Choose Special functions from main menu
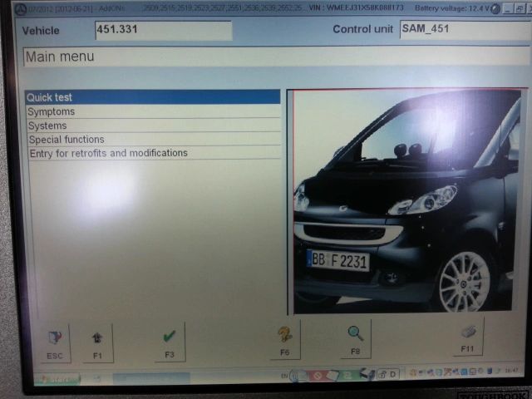Screen dimensions: 532x399 pyautogui.click(x=154, y=140)
